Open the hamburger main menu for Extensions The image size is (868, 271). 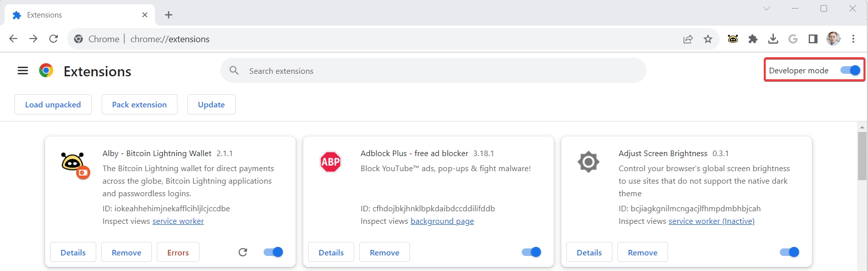(23, 71)
